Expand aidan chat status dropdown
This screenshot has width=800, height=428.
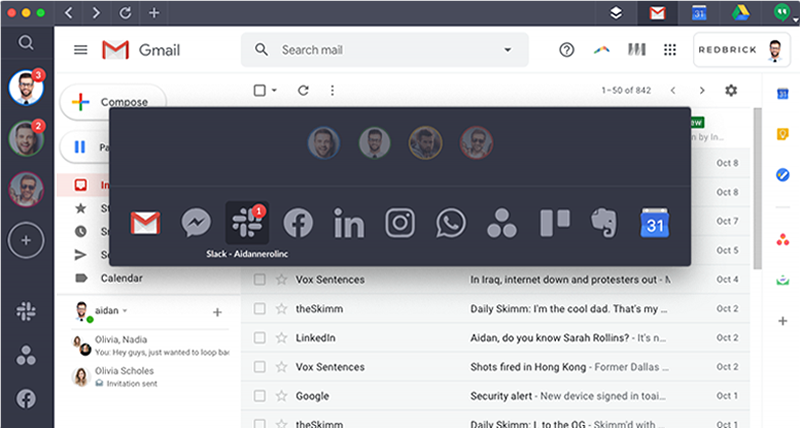coord(125,311)
